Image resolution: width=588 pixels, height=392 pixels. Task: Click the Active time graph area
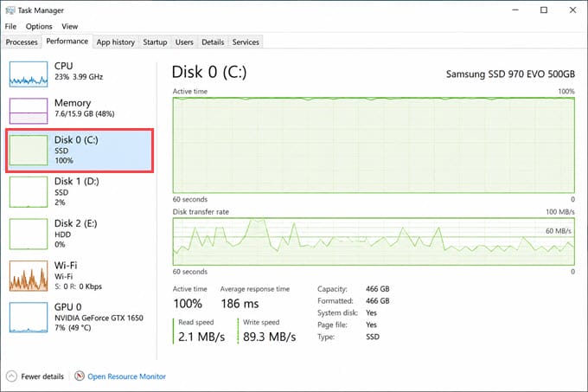coord(374,145)
